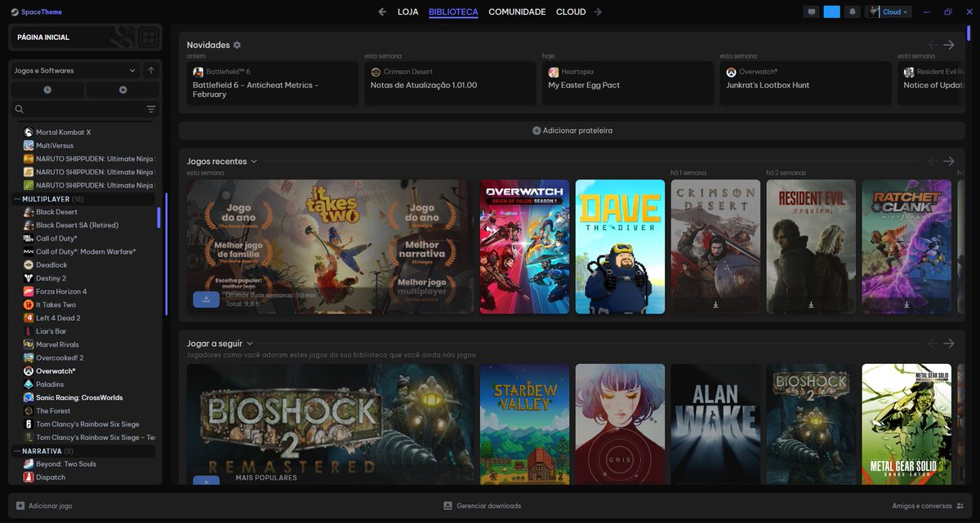The width and height of the screenshot is (980, 523).
Task: Click the library search input field
Action: [x=86, y=109]
